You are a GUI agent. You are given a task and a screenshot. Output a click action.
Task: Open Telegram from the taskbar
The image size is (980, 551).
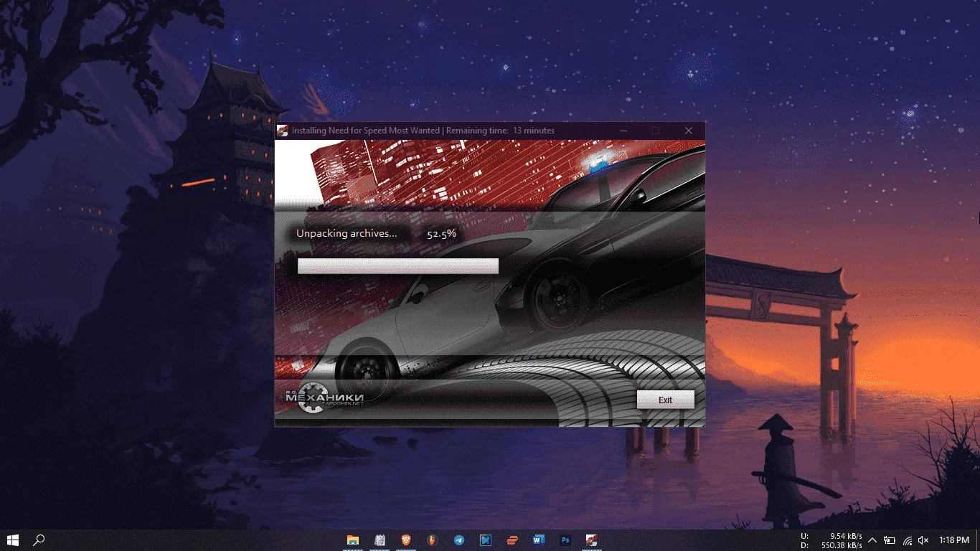click(459, 540)
